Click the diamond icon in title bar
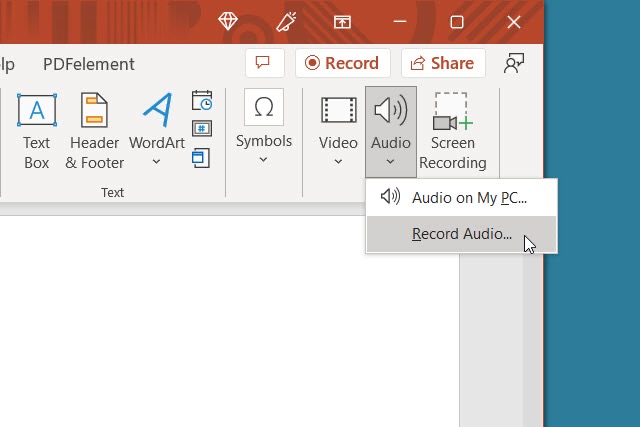This screenshot has width=640, height=427. [x=229, y=21]
